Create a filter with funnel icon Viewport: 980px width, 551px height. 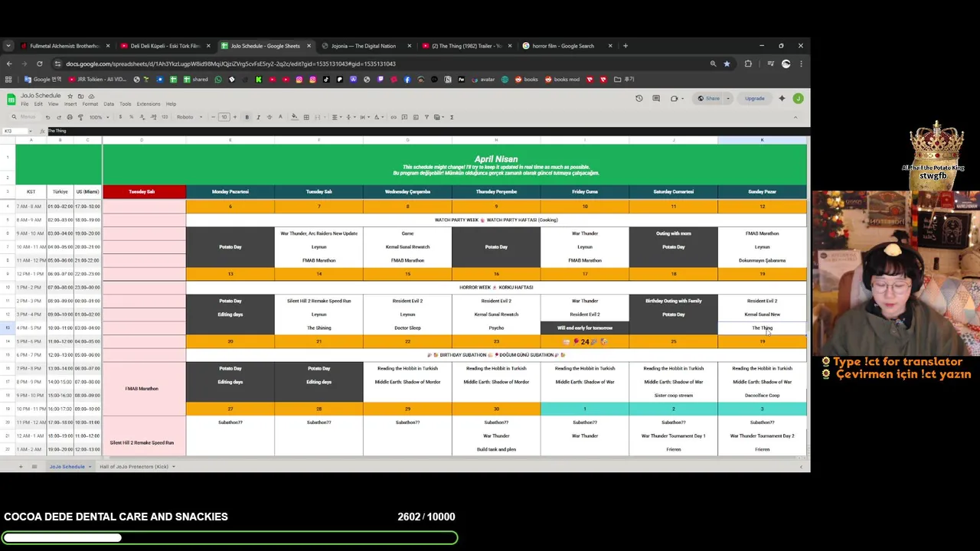pyautogui.click(x=426, y=117)
